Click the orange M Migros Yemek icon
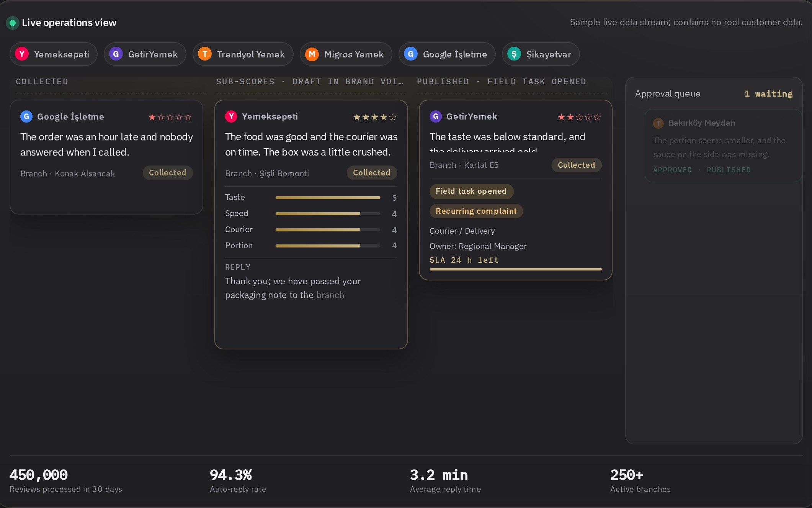Screen dimensions: 812x508 (312, 54)
